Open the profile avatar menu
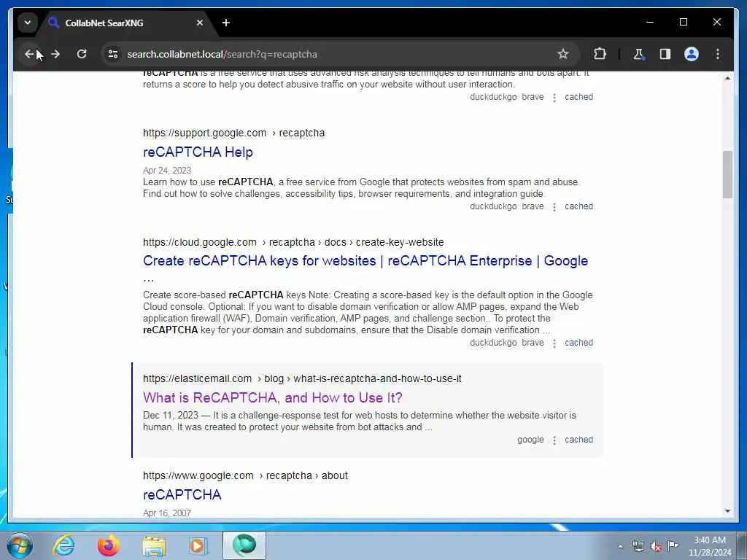The width and height of the screenshot is (747, 560). [692, 54]
